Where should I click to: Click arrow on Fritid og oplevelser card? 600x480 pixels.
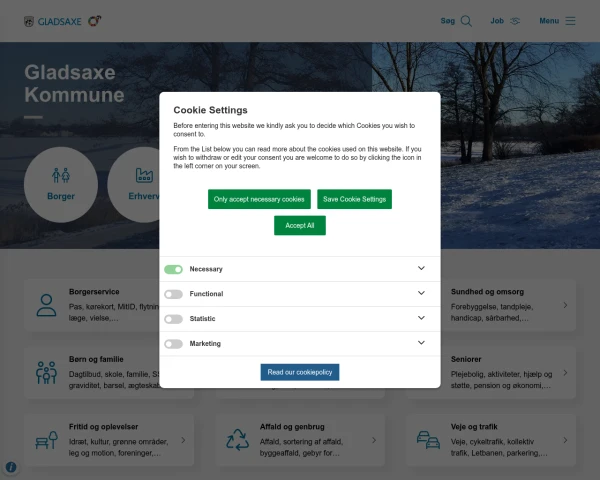(x=183, y=440)
